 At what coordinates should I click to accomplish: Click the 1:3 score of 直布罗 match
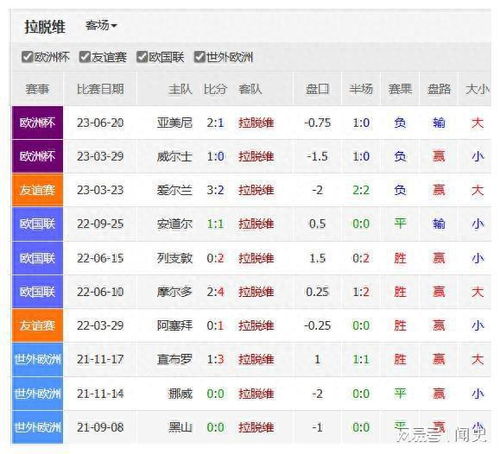(x=215, y=360)
